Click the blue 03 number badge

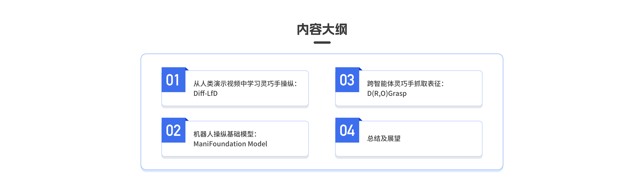point(347,80)
